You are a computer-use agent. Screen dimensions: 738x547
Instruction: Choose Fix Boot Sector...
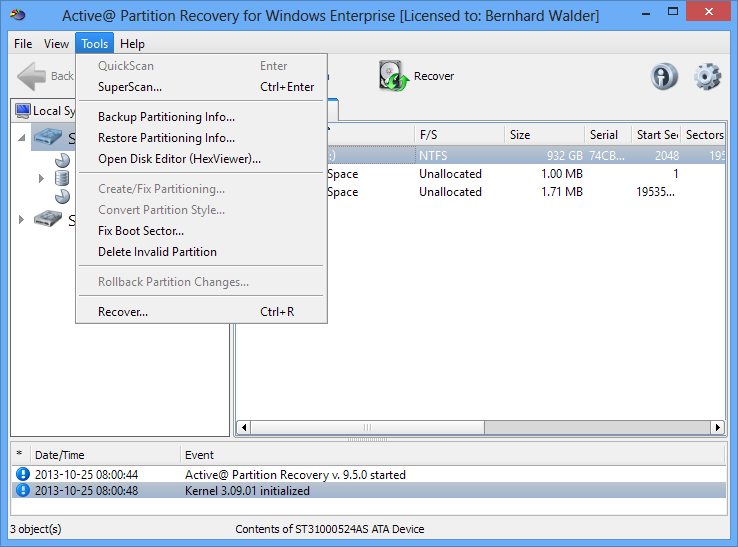[201, 231]
